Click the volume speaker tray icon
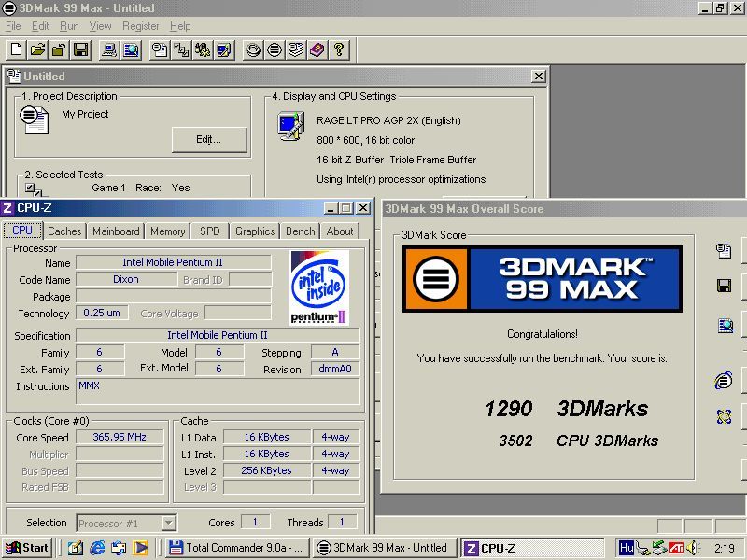747x560 pixels. click(x=692, y=548)
